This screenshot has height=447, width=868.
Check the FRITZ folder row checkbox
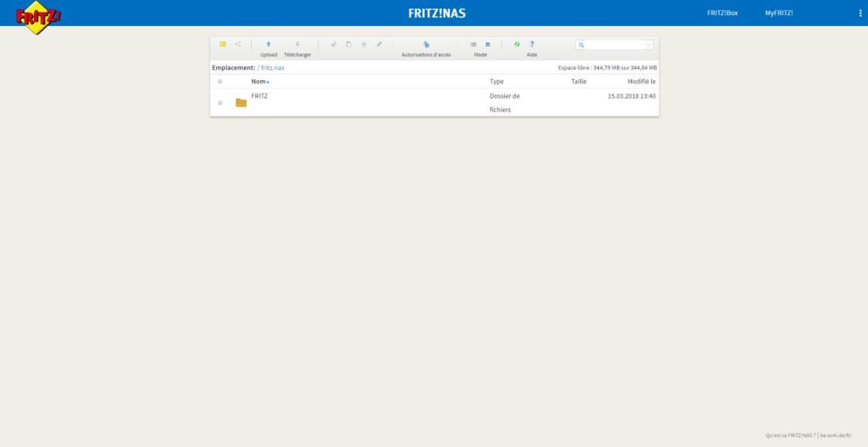click(x=220, y=103)
